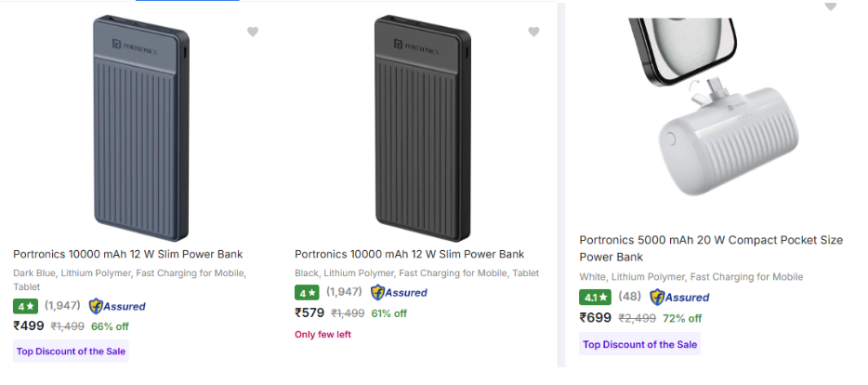Click Assured badge on White power bank

click(x=679, y=298)
